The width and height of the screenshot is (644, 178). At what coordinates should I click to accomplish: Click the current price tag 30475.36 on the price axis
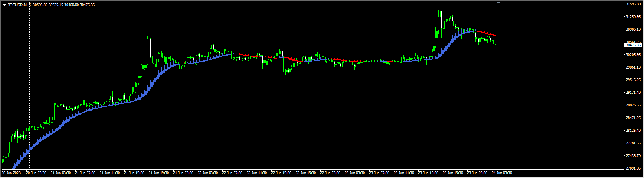[x=633, y=45]
